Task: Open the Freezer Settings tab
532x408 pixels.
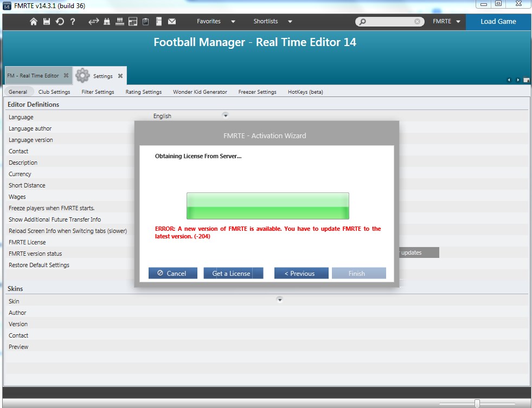Action: click(257, 92)
